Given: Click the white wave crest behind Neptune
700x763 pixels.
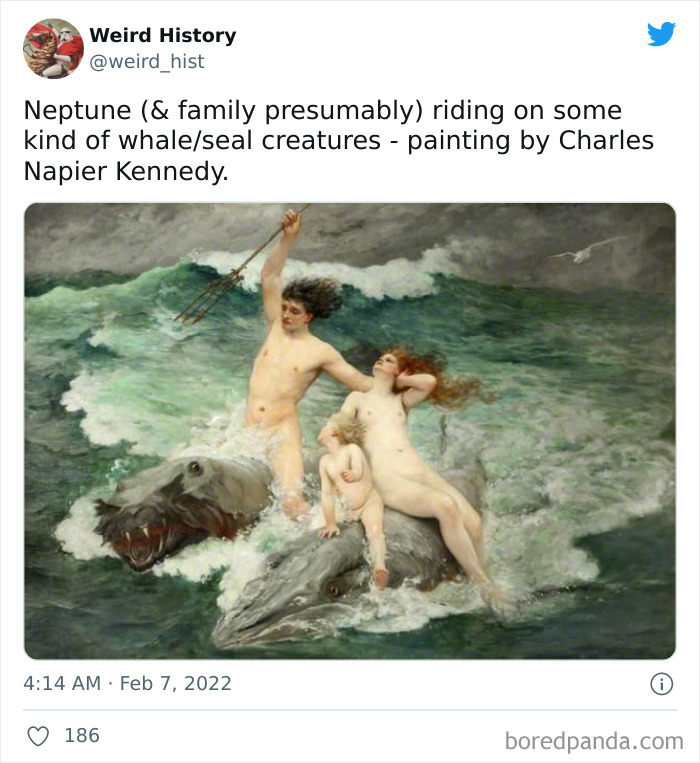Looking at the screenshot, I should pyautogui.click(x=341, y=277).
